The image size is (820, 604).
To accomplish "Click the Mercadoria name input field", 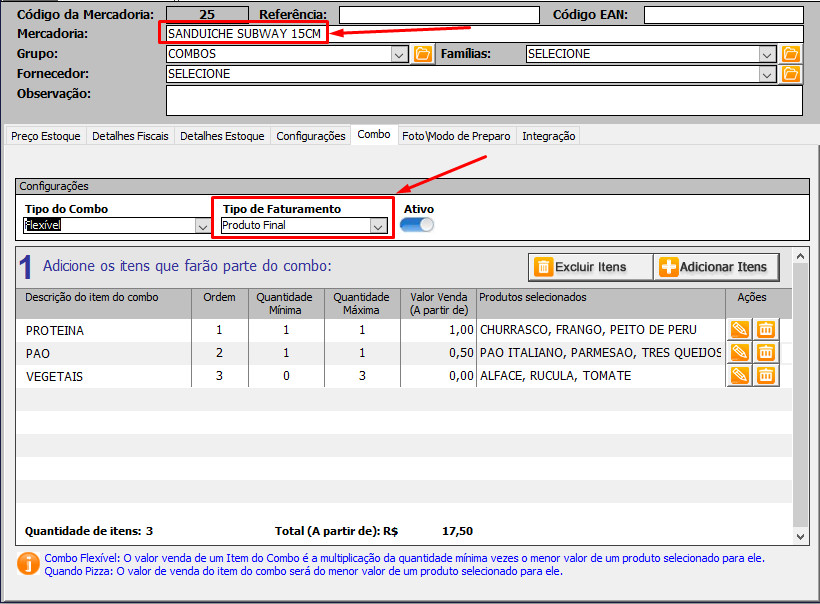I will coord(484,34).
